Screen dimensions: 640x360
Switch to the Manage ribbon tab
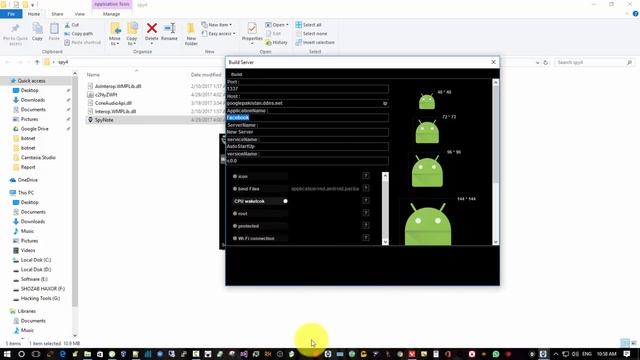pos(111,14)
